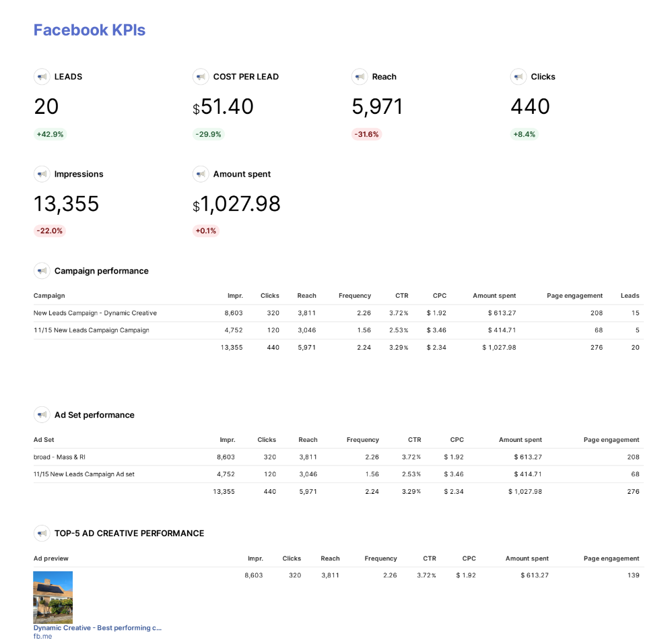Click the megaphone icon next to Reach
The image size is (672, 640).
[x=360, y=77]
